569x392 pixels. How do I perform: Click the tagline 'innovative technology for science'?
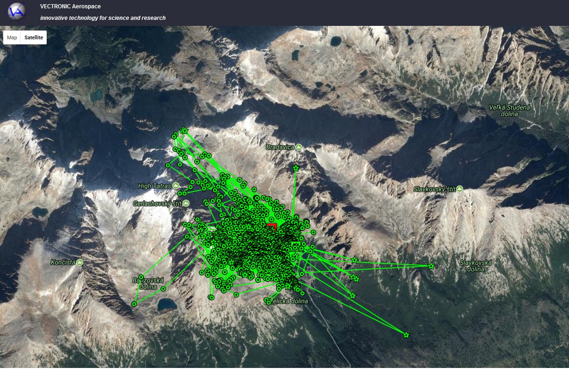[103, 18]
